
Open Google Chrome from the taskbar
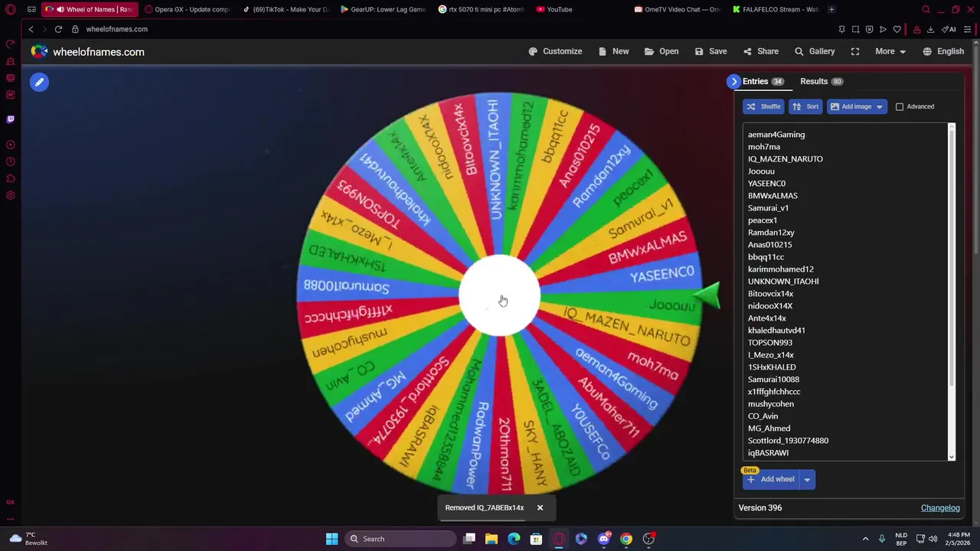click(x=626, y=539)
